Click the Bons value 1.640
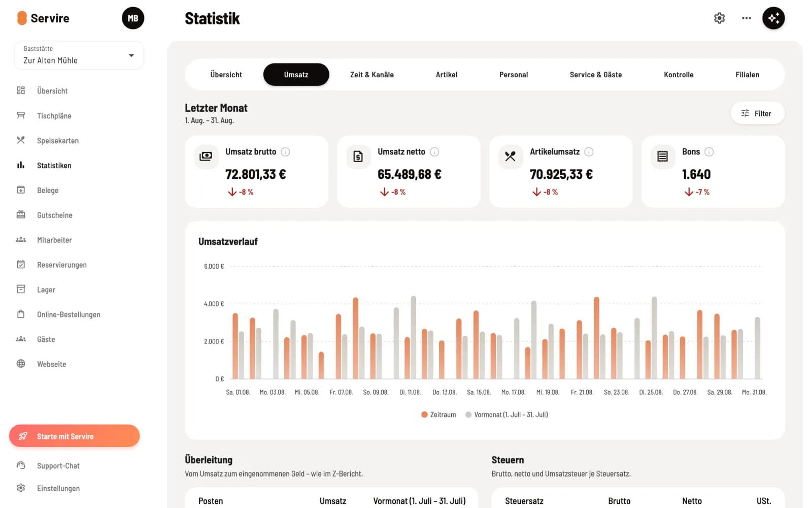Screen dimensions: 812x508 tap(696, 174)
